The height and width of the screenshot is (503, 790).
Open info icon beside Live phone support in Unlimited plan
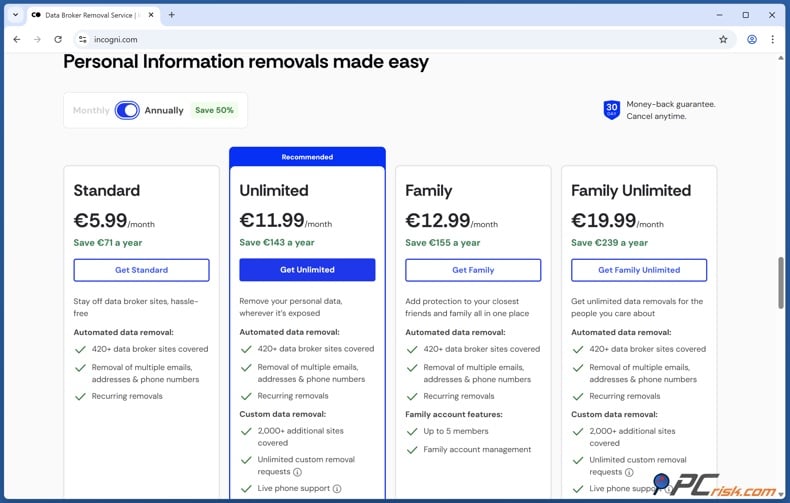(x=337, y=489)
